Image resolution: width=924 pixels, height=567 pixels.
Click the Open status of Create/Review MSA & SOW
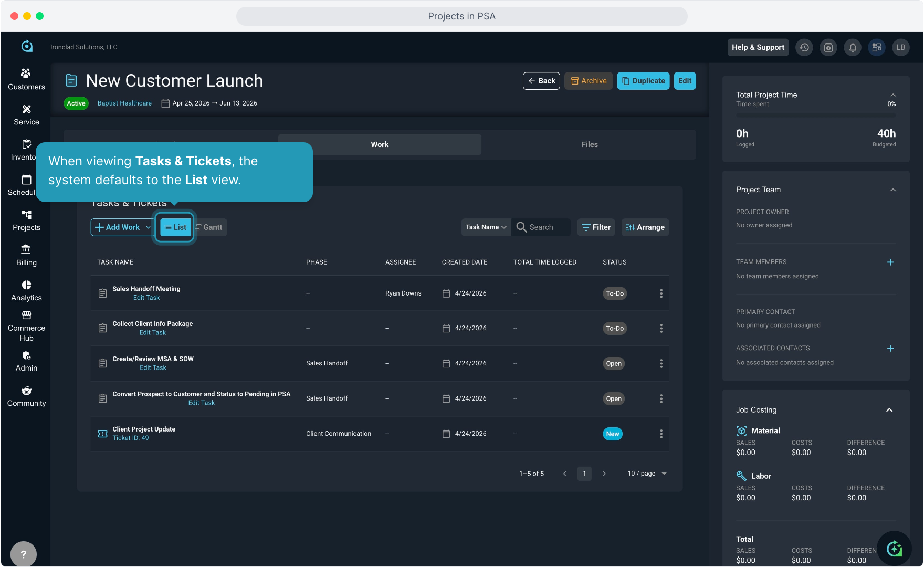[614, 364]
